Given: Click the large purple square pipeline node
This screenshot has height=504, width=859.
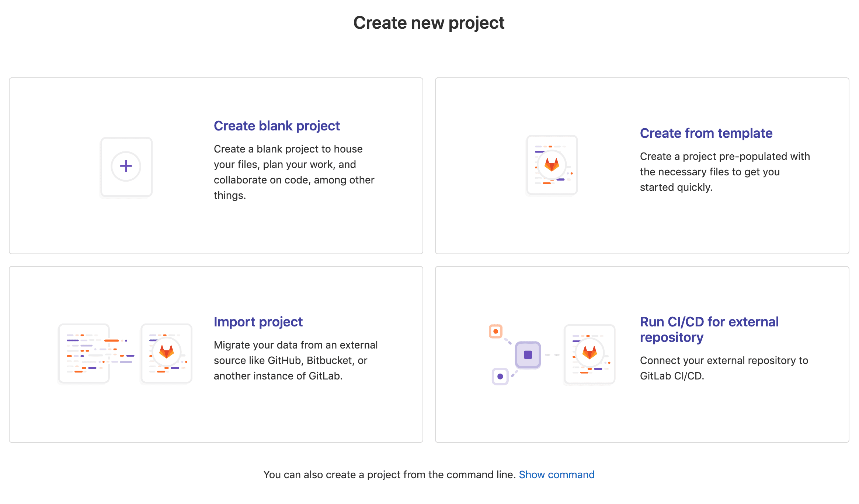Looking at the screenshot, I should pyautogui.click(x=528, y=355).
